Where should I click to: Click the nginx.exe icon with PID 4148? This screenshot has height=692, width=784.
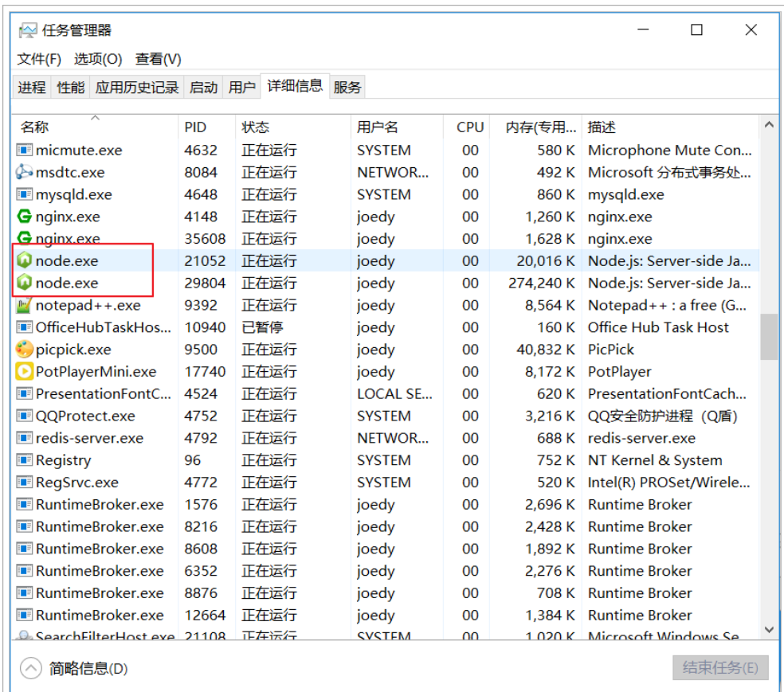click(x=25, y=217)
